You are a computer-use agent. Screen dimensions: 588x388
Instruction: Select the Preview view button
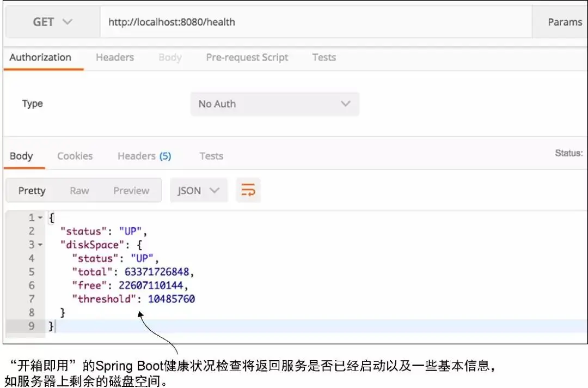[131, 191]
